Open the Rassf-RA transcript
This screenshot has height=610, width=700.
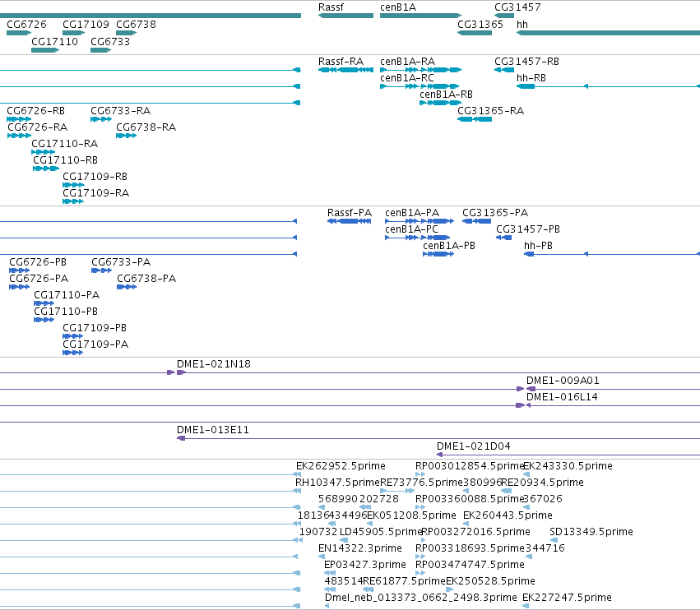pyautogui.click(x=345, y=70)
